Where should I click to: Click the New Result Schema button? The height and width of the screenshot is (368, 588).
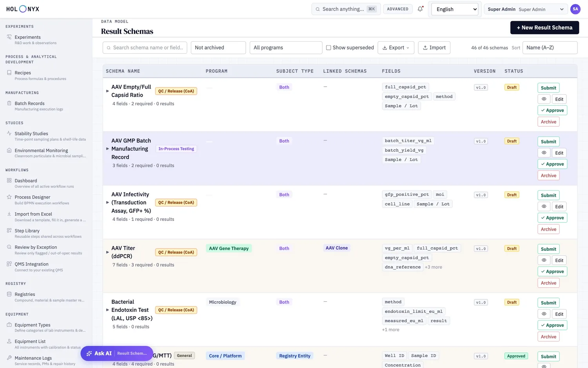[x=544, y=27]
